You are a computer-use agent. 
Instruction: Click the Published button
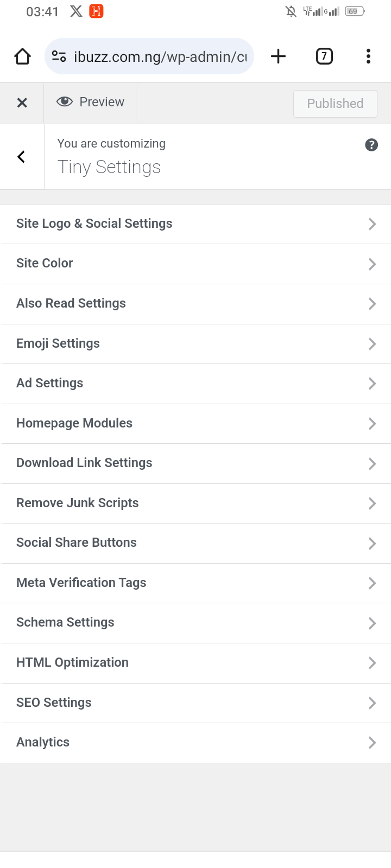click(x=335, y=104)
